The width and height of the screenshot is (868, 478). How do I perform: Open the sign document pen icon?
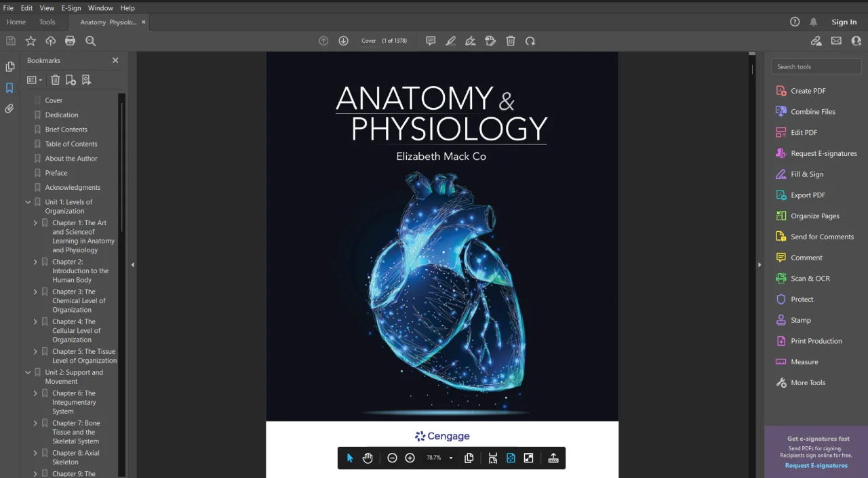coord(470,41)
